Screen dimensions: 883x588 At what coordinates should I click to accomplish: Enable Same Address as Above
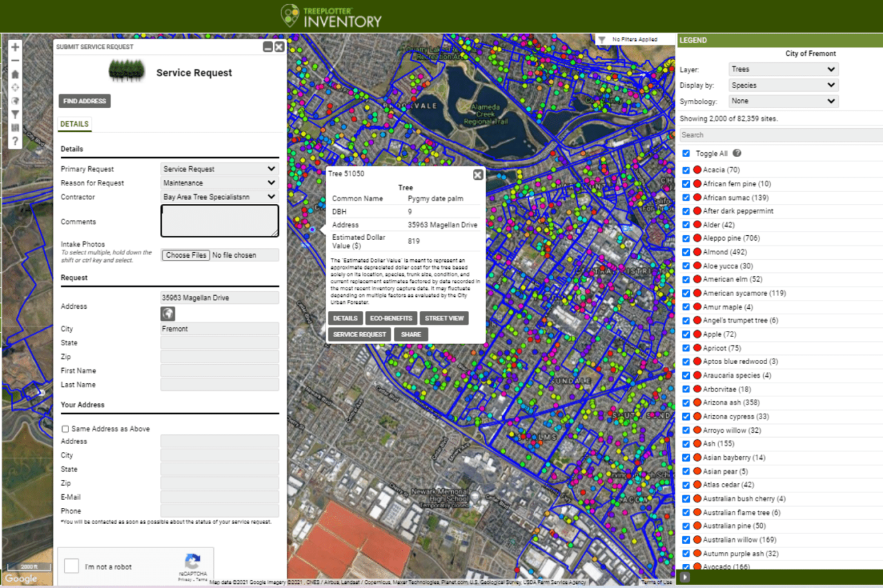coord(65,428)
